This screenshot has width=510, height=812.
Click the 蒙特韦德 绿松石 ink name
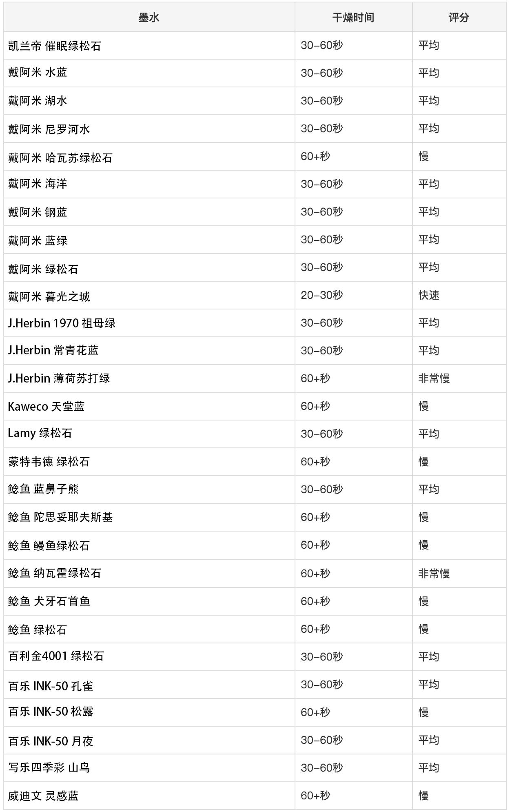click(49, 462)
